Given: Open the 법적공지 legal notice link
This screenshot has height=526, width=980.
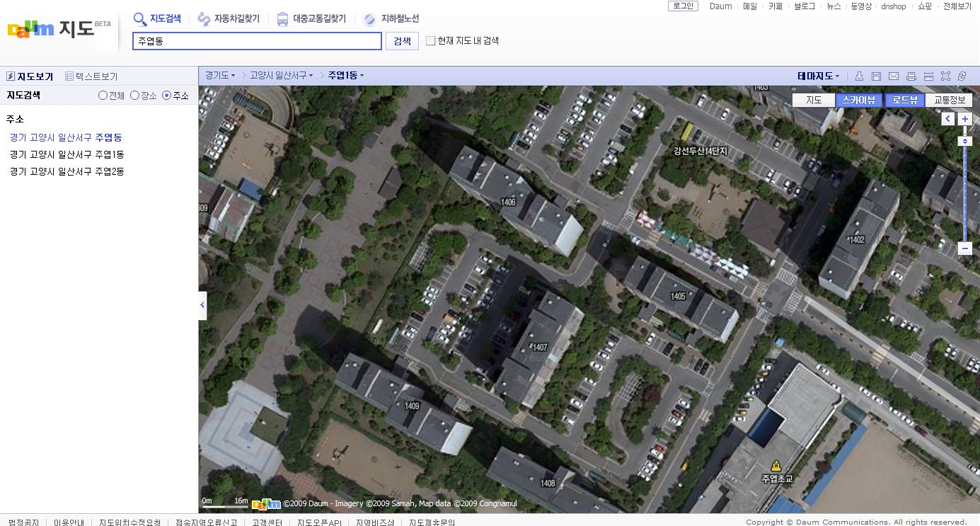Looking at the screenshot, I should click(x=23, y=522).
